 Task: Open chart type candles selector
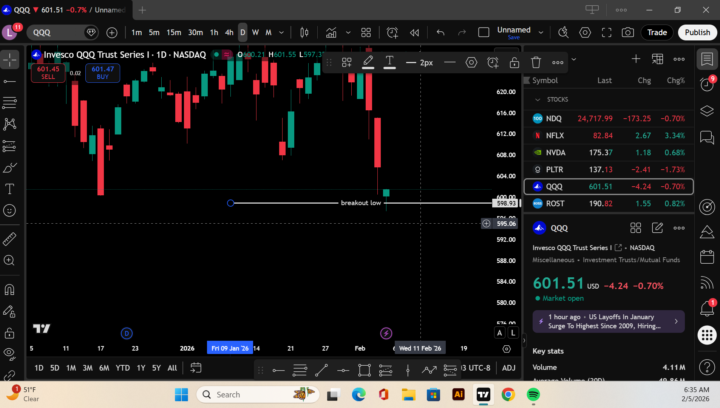tap(304, 33)
